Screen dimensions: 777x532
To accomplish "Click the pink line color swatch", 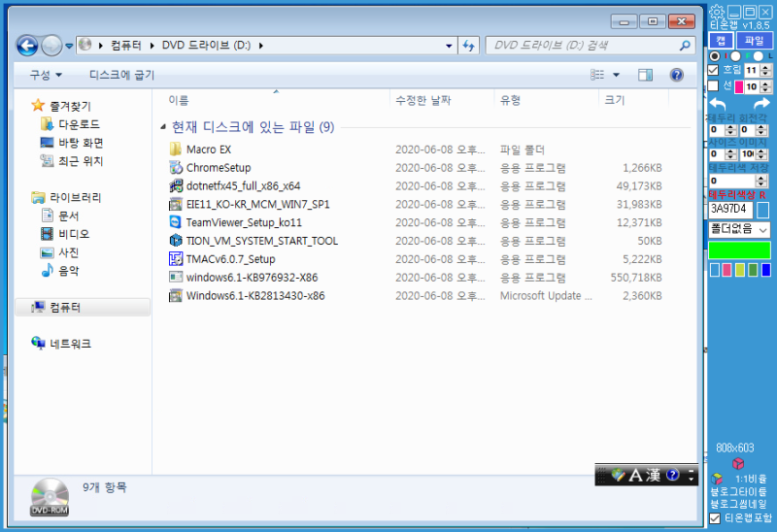I will point(738,87).
